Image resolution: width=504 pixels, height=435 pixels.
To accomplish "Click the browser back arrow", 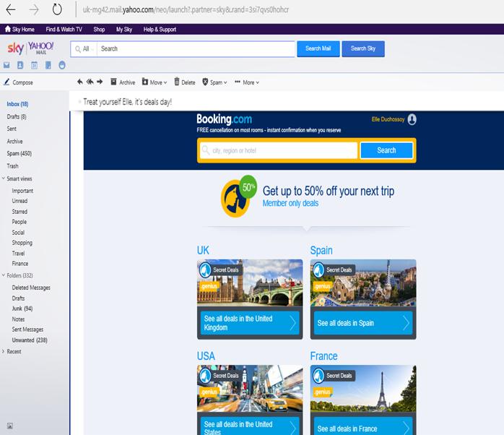I will coord(11,9).
